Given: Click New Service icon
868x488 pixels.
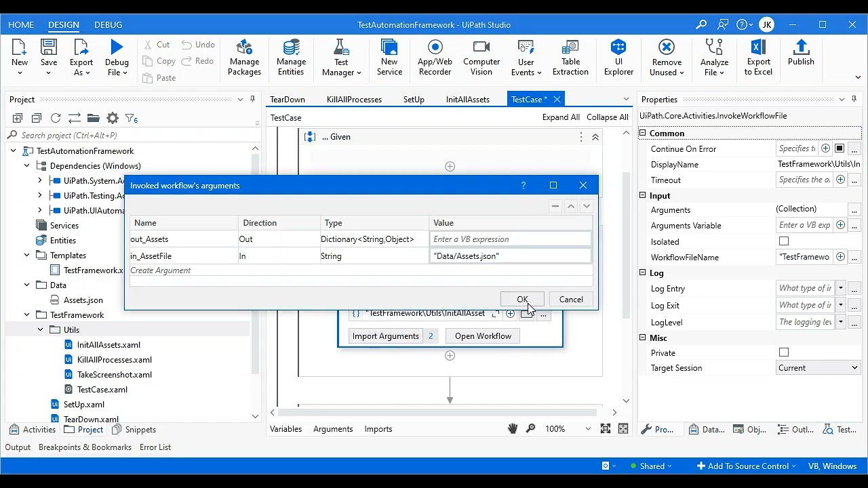Looking at the screenshot, I should (389, 48).
